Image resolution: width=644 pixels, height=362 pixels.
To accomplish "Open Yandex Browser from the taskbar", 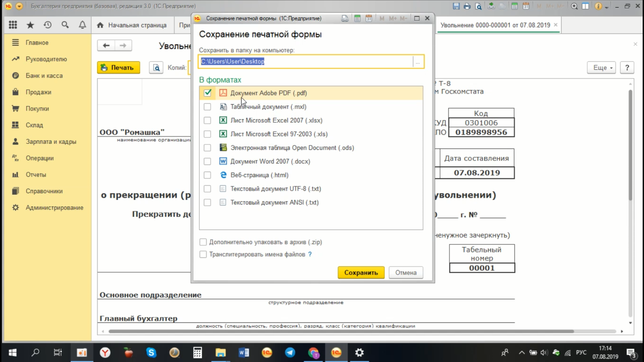I will 105,353.
